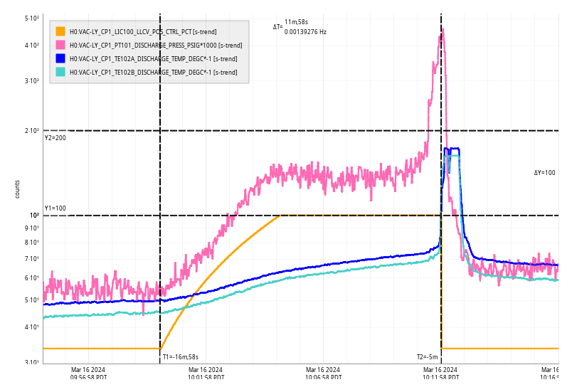Click the T2=-5m cursor label
This screenshot has width=572, height=392.
tap(428, 356)
